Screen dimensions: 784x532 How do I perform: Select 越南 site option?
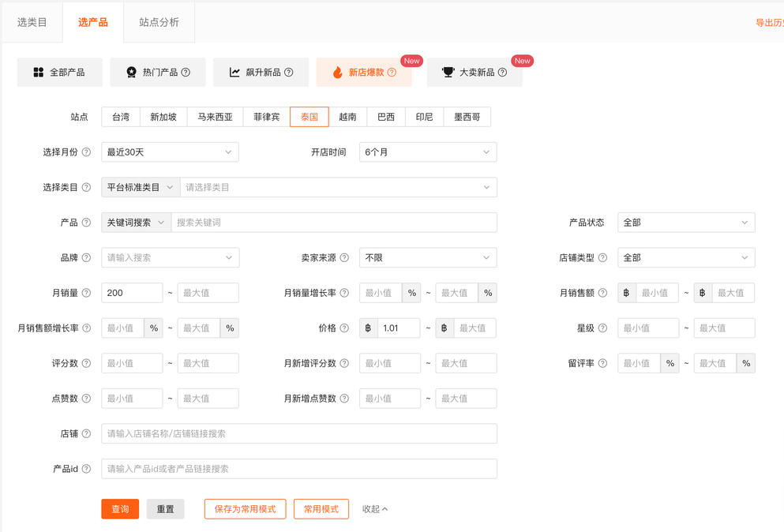(347, 117)
